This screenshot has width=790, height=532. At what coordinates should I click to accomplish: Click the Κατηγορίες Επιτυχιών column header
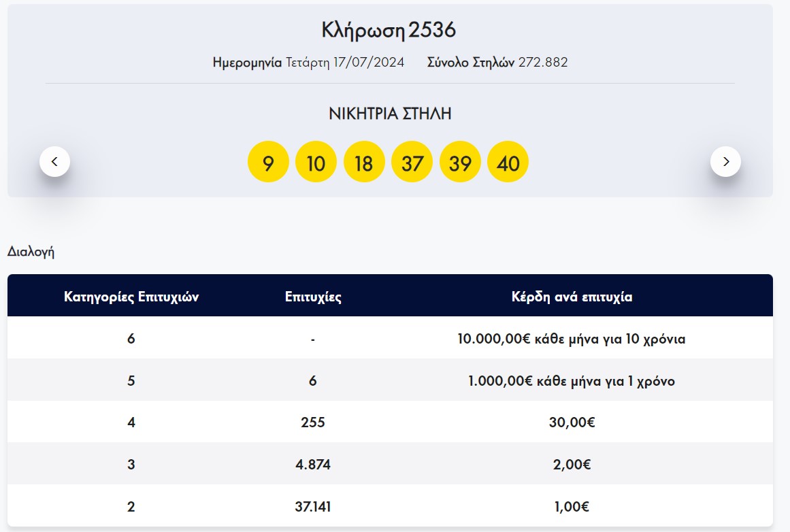tap(131, 297)
